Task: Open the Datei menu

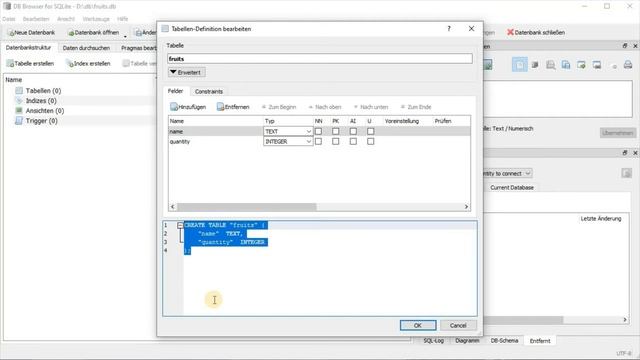Action: [9, 19]
